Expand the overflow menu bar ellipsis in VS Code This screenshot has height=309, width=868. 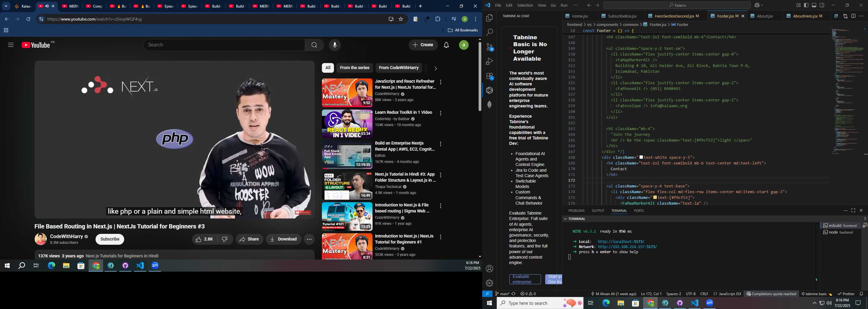(x=576, y=5)
